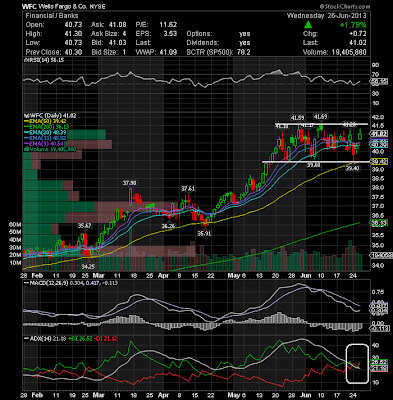Select the red -DI reading
The width and height of the screenshot is (393, 400).
click(x=105, y=339)
